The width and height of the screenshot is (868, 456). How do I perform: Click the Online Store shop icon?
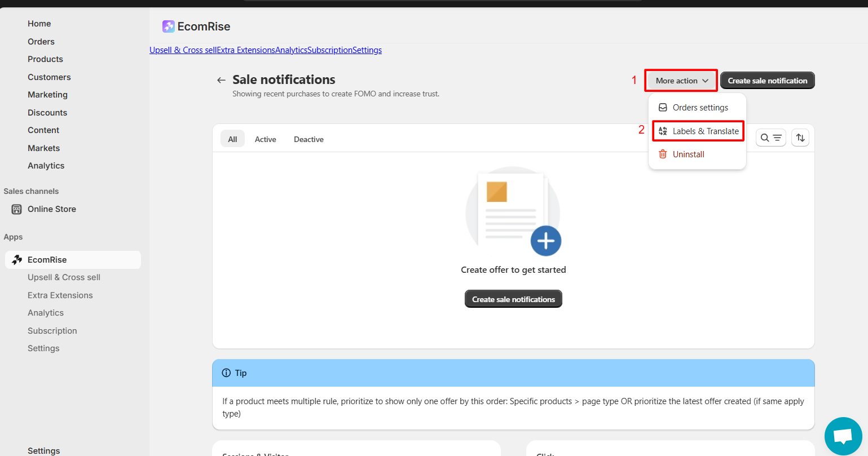tap(17, 209)
